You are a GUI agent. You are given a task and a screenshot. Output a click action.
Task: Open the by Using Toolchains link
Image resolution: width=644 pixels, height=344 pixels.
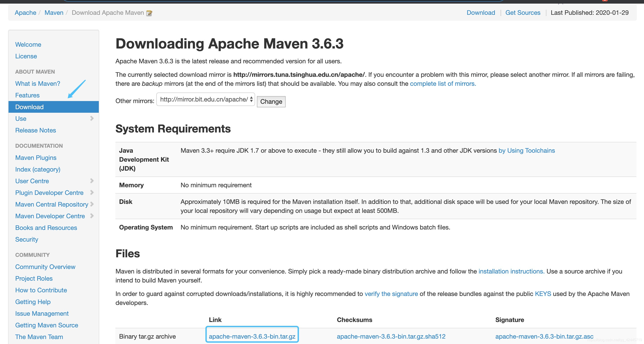pos(527,150)
